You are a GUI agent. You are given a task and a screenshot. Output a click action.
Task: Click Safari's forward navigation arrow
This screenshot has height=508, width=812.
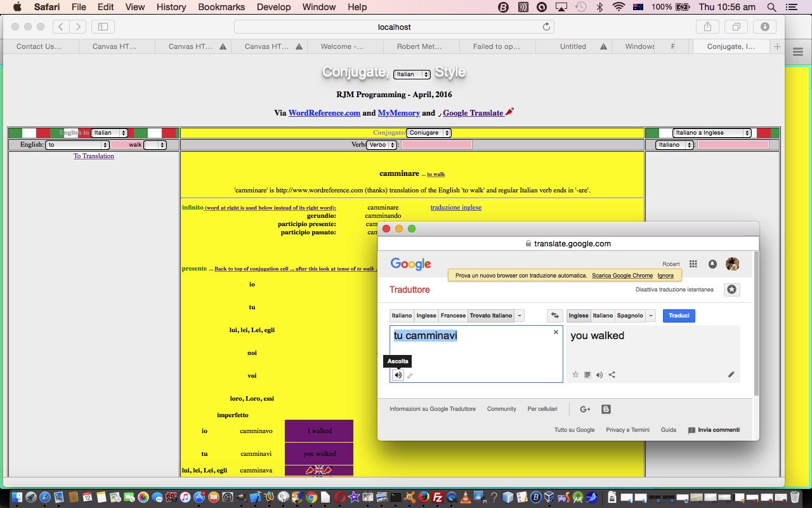[x=77, y=27]
